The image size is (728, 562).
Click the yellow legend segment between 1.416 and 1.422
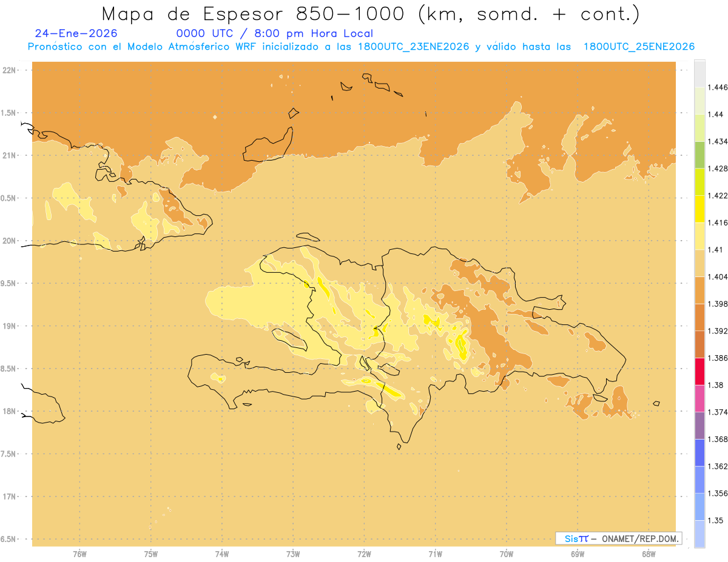(x=699, y=209)
